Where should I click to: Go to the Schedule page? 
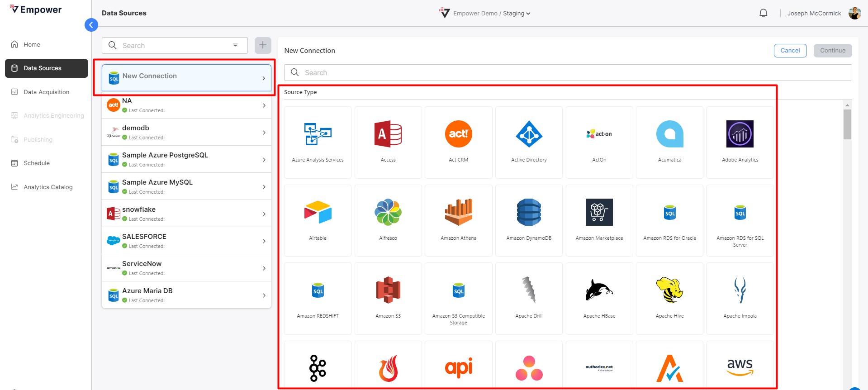(x=47, y=163)
